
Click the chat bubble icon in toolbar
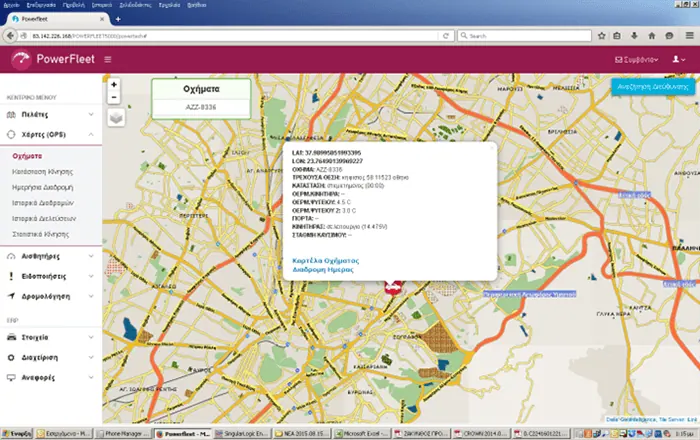669,36
